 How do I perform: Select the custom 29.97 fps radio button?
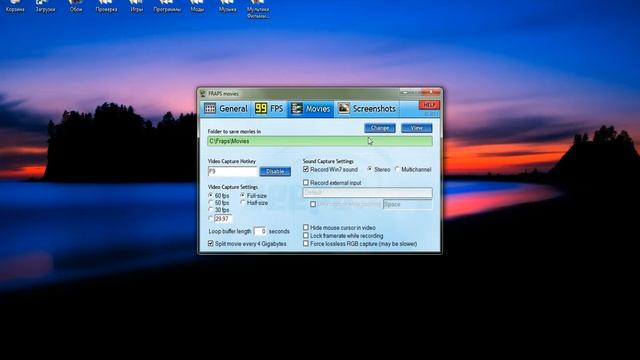coord(211,219)
